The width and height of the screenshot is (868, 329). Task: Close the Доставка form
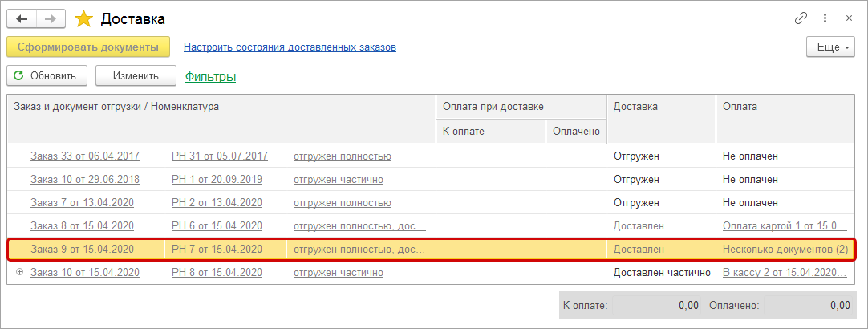(849, 18)
